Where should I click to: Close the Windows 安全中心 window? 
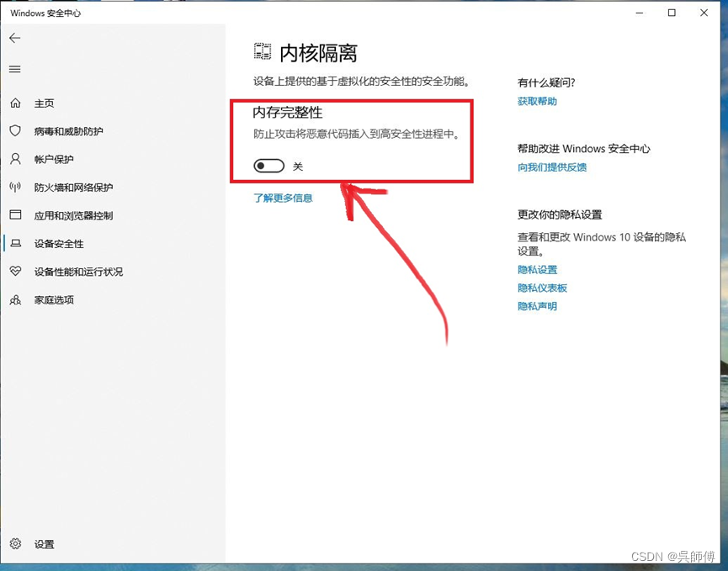704,13
